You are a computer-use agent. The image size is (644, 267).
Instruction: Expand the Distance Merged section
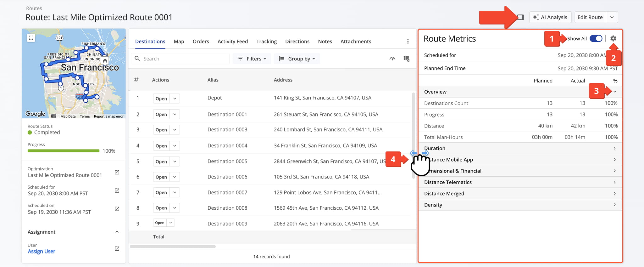614,193
